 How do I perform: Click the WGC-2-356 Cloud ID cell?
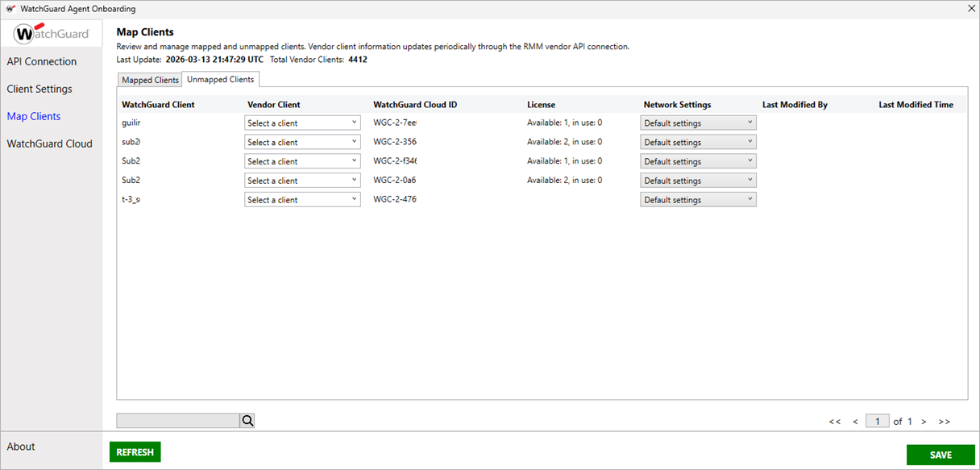point(395,142)
